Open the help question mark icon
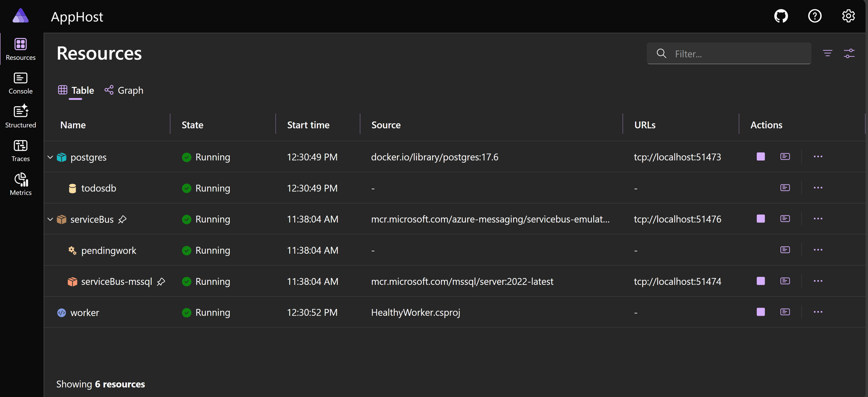This screenshot has width=868, height=397. coord(814,16)
